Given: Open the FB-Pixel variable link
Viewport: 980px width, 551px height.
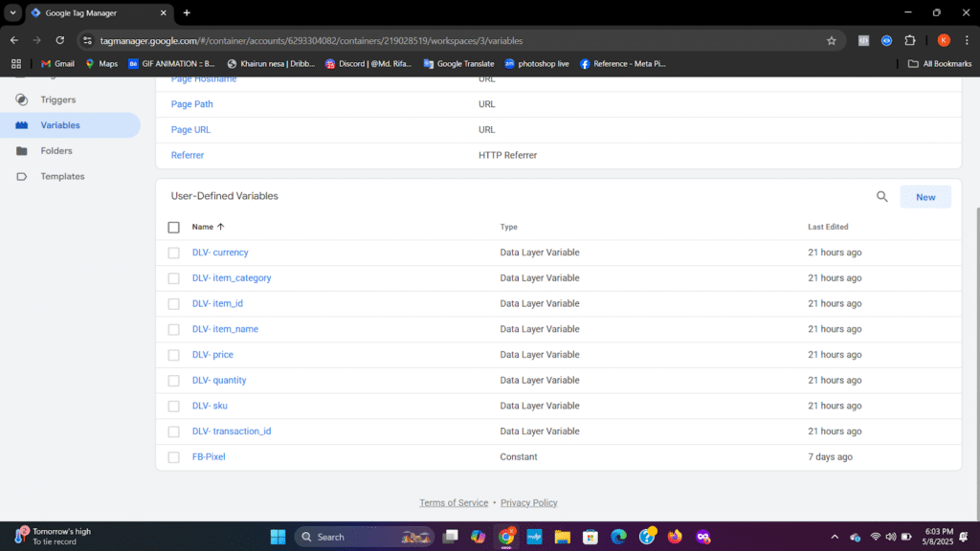Looking at the screenshot, I should 209,456.
